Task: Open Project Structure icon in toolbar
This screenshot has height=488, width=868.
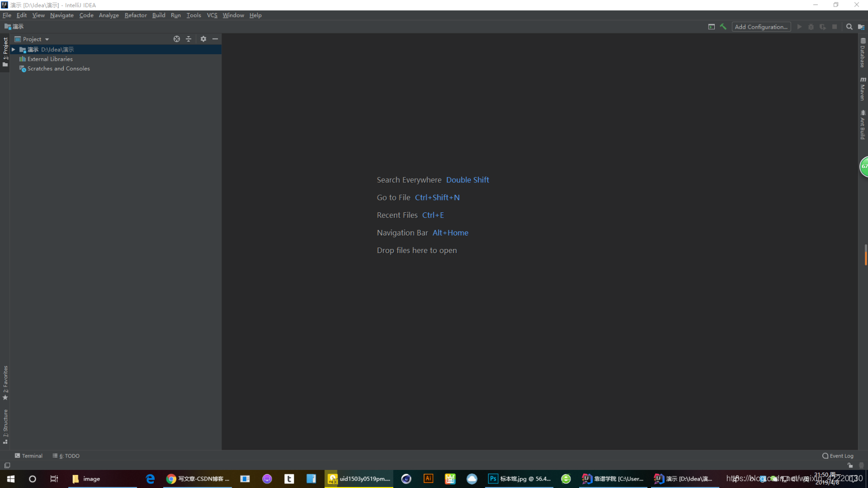Action: [x=861, y=27]
